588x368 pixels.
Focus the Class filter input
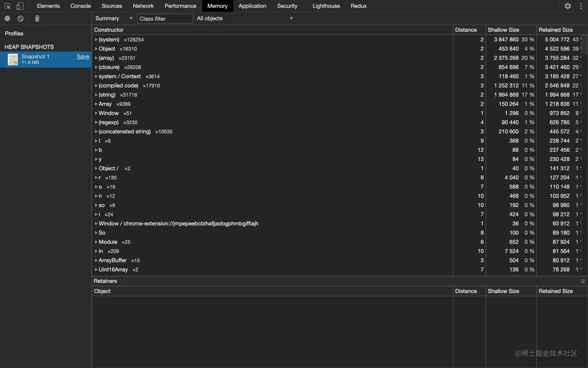pos(165,19)
